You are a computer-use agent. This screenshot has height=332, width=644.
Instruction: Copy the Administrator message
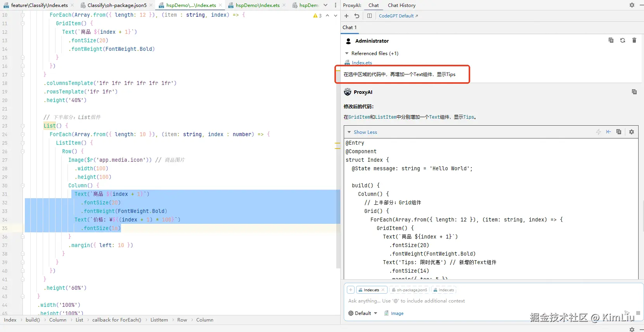[611, 40]
